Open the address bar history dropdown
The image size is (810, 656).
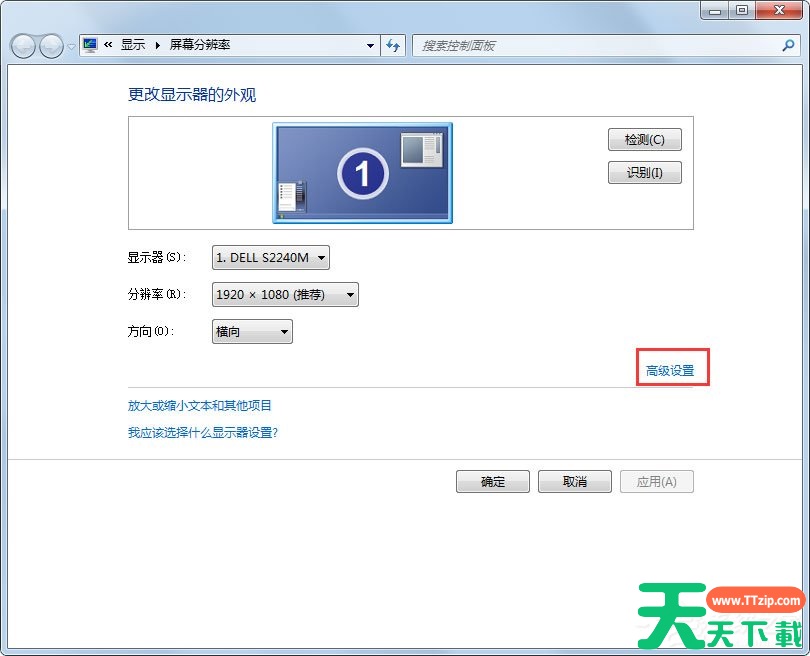point(370,45)
